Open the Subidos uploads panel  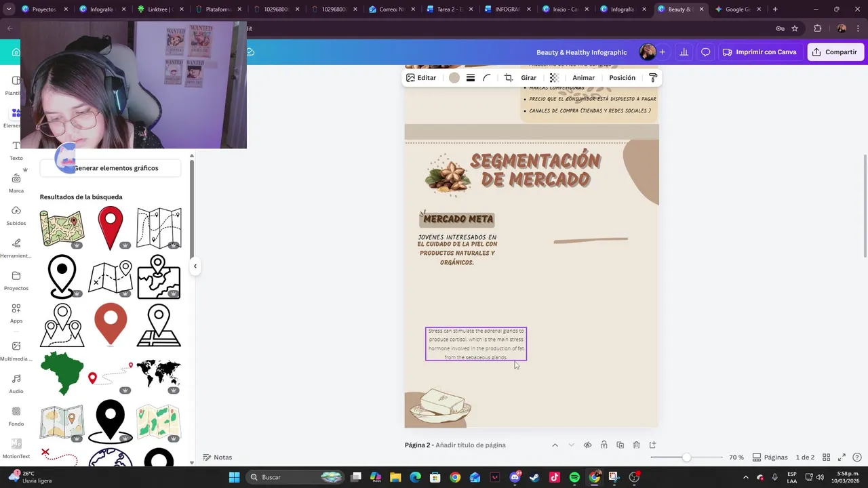click(x=16, y=216)
